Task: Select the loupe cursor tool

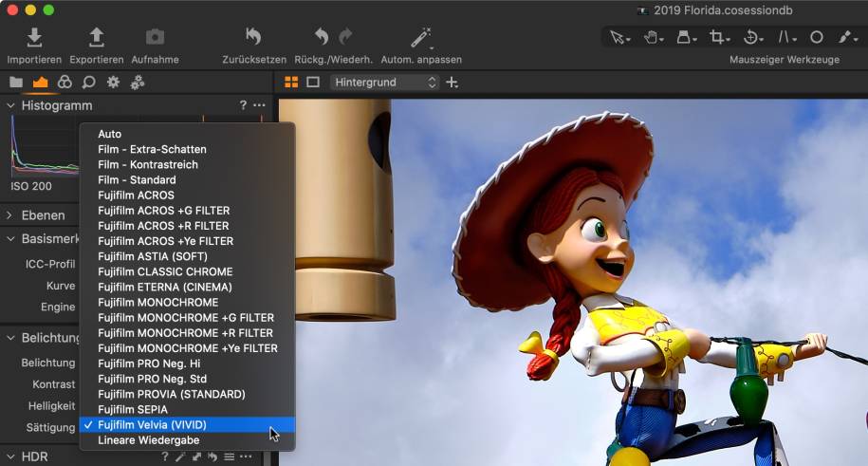Action: (683, 37)
